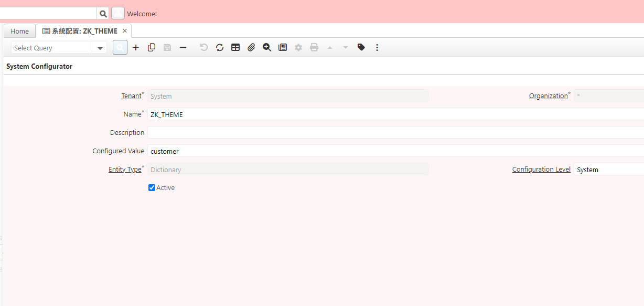
Task: Click the Tenant field label link
Action: click(131, 96)
